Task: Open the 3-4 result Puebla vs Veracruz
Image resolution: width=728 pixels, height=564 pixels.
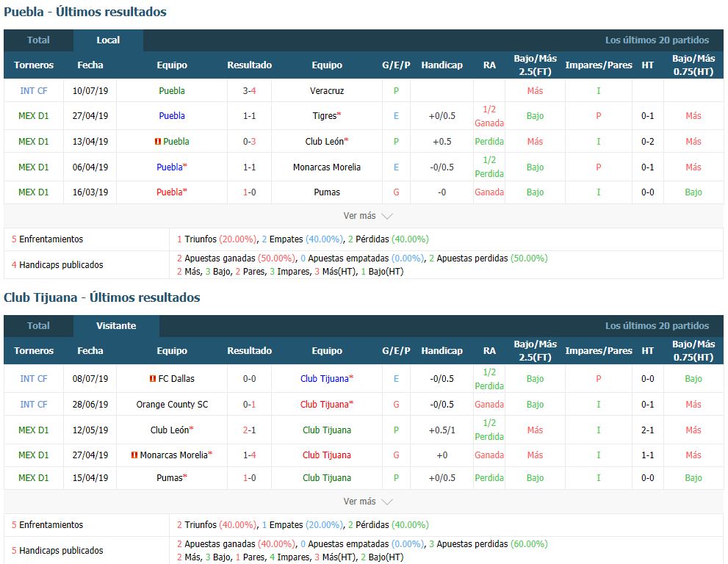Action: 249,91
